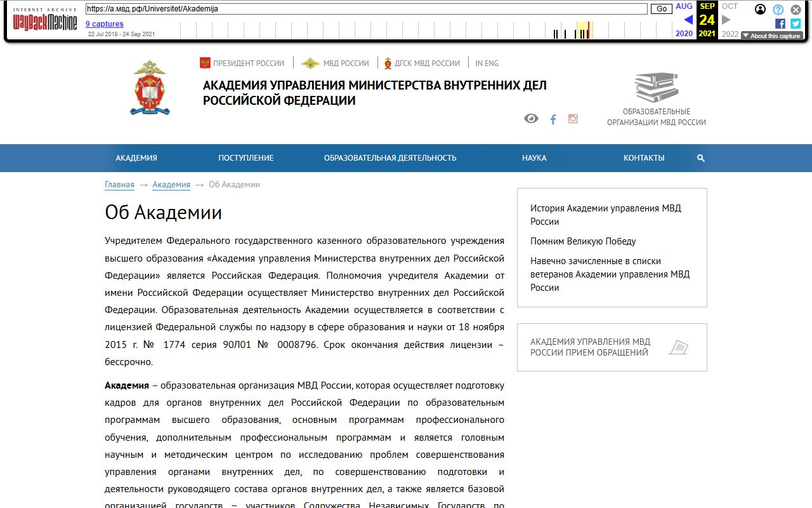
Task: Switch to the IN ENG version
Action: pos(487,63)
